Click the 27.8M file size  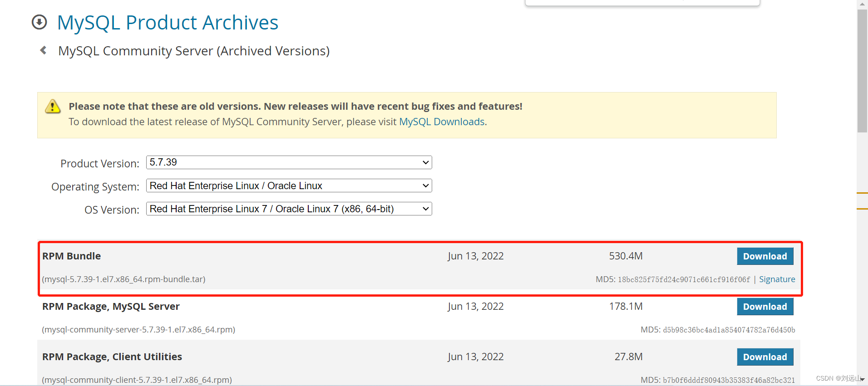click(628, 357)
